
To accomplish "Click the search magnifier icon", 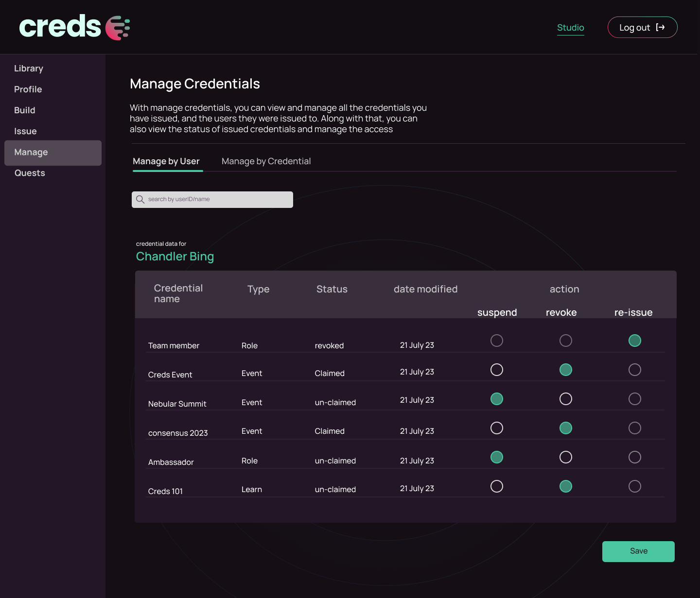I will (x=140, y=200).
